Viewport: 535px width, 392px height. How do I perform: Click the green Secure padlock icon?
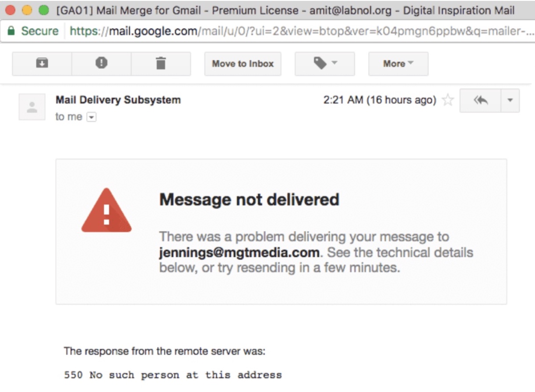11,31
